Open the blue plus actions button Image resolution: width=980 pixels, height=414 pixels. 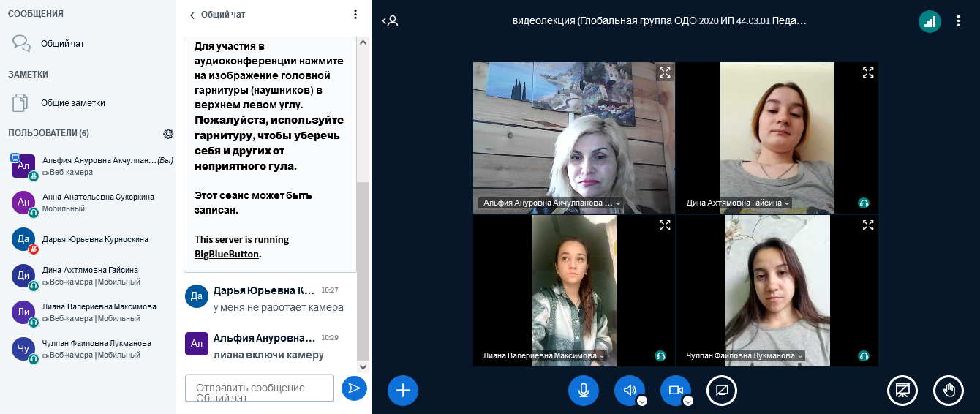(402, 391)
